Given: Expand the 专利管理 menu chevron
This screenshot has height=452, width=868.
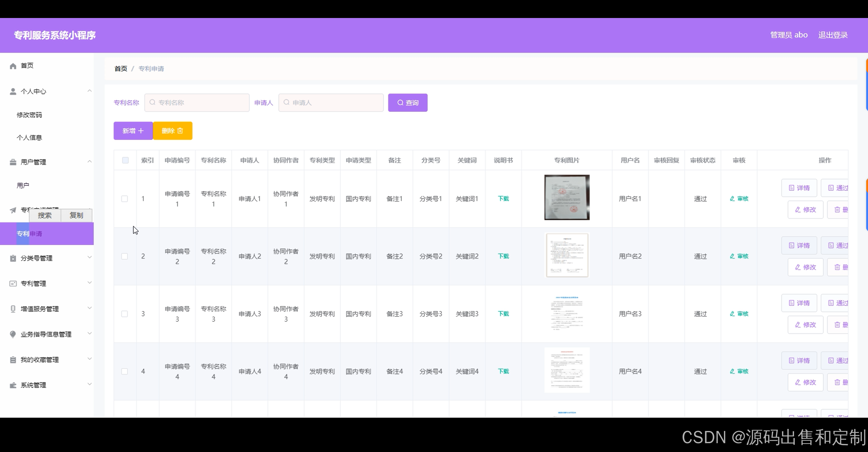Looking at the screenshot, I should coord(90,283).
